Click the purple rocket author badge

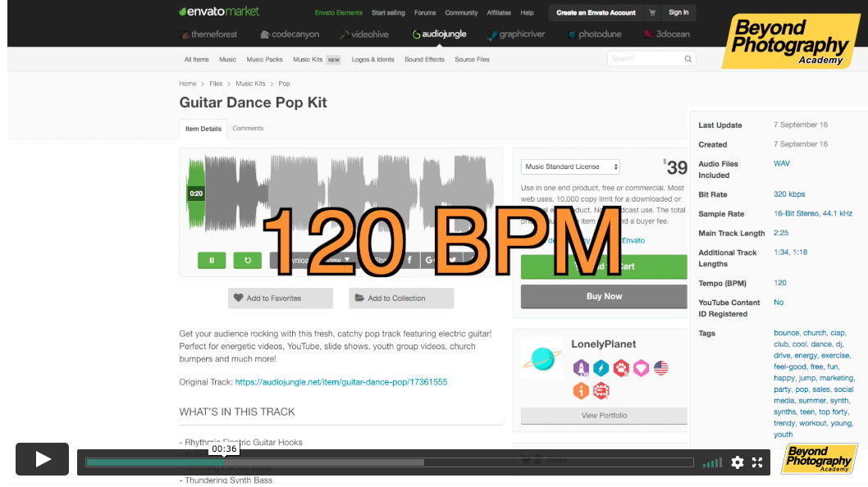click(581, 368)
